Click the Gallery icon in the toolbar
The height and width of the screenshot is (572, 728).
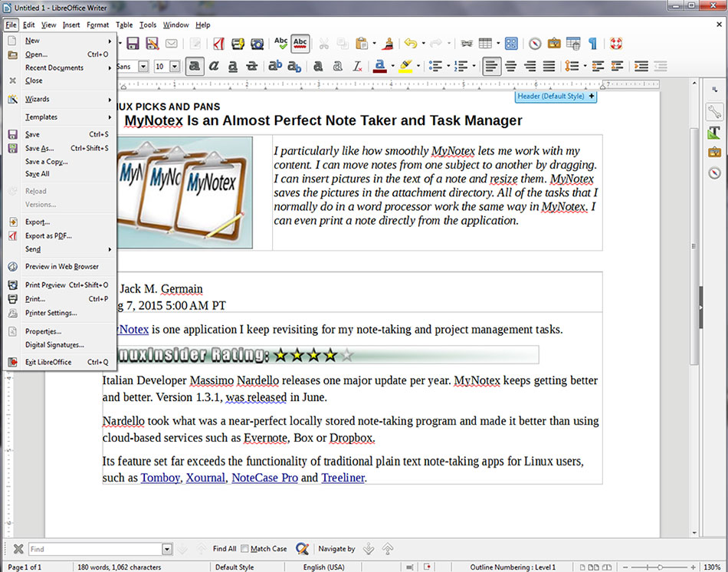coord(554,44)
